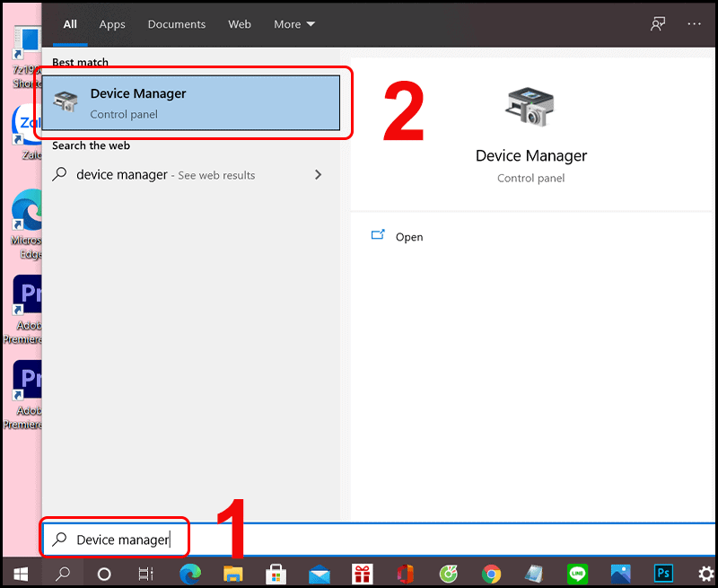Open Microsoft Store taskbar icon
Viewport: 718px width, 588px height.
pos(276,573)
